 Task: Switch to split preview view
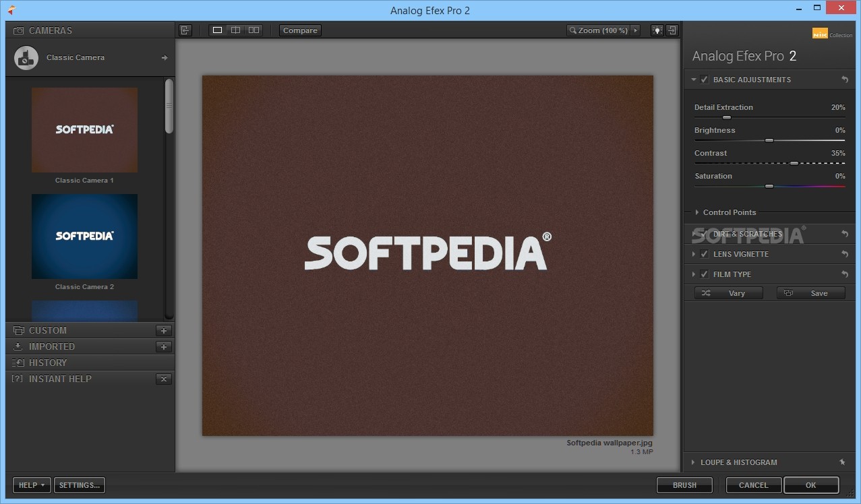click(x=235, y=30)
